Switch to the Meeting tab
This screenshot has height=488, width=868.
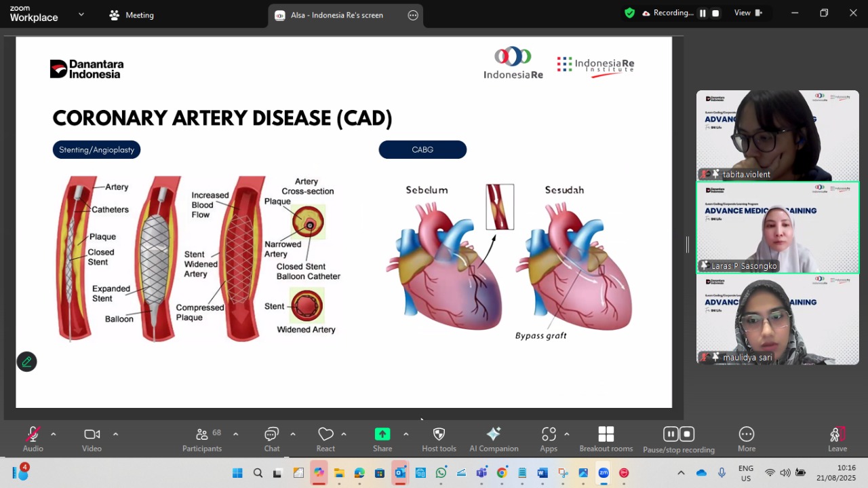point(132,15)
